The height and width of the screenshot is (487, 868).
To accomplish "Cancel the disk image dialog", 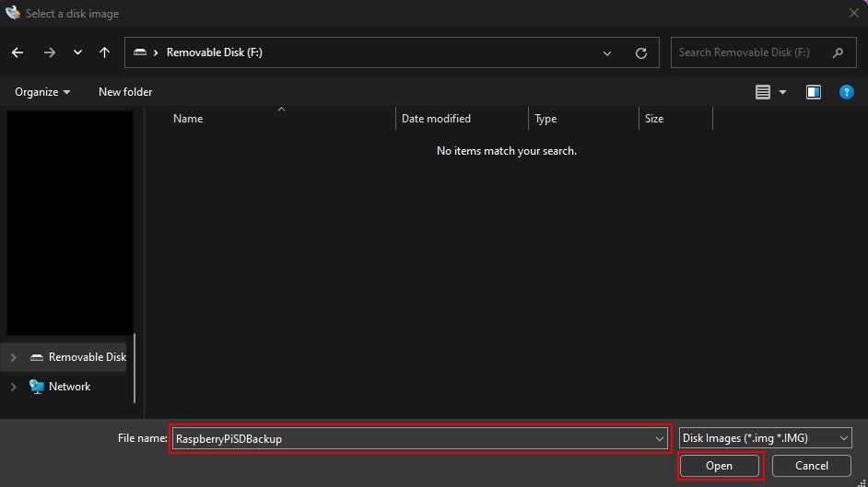I will click(x=812, y=466).
